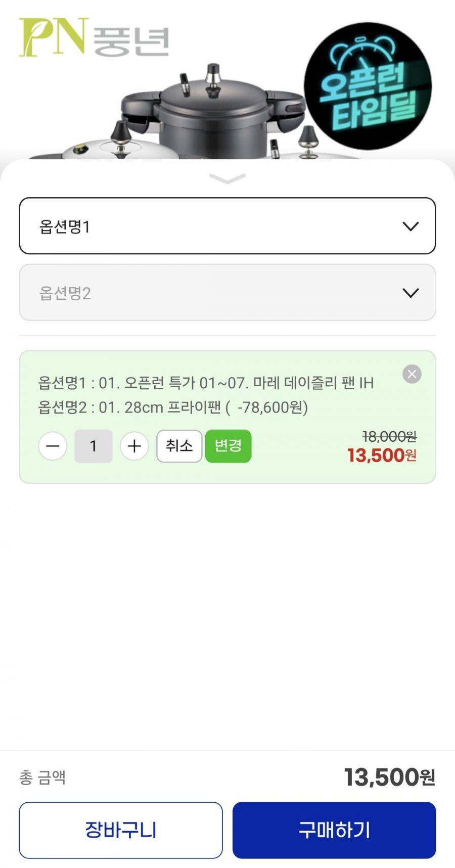Tap the bold total amount 13,500원
455x868 pixels.
tap(389, 777)
